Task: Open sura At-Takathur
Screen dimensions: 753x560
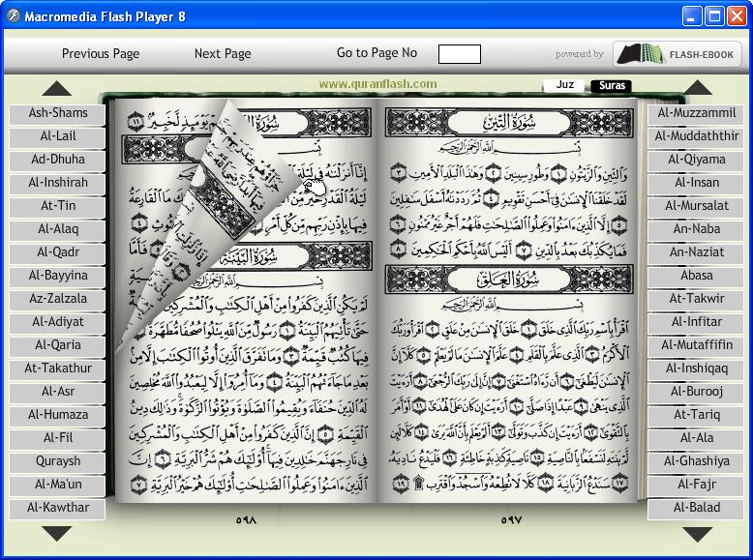Action: tap(58, 368)
